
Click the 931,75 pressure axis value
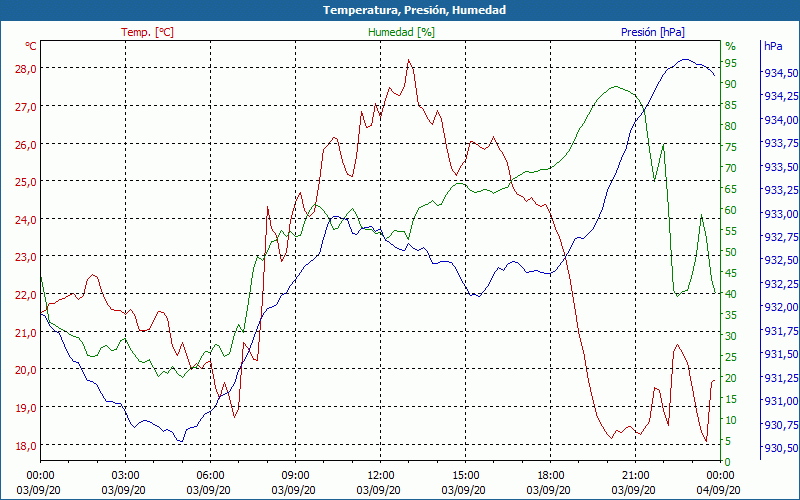pyautogui.click(x=781, y=331)
